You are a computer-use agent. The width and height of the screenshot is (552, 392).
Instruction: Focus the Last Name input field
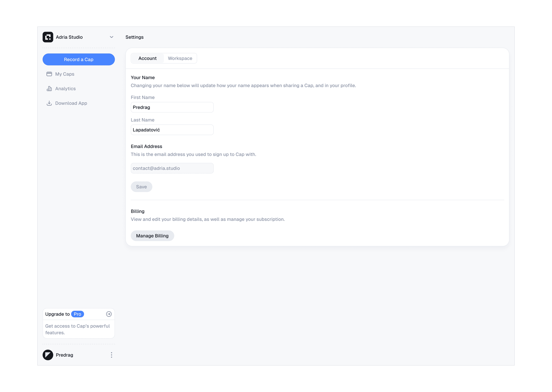172,130
